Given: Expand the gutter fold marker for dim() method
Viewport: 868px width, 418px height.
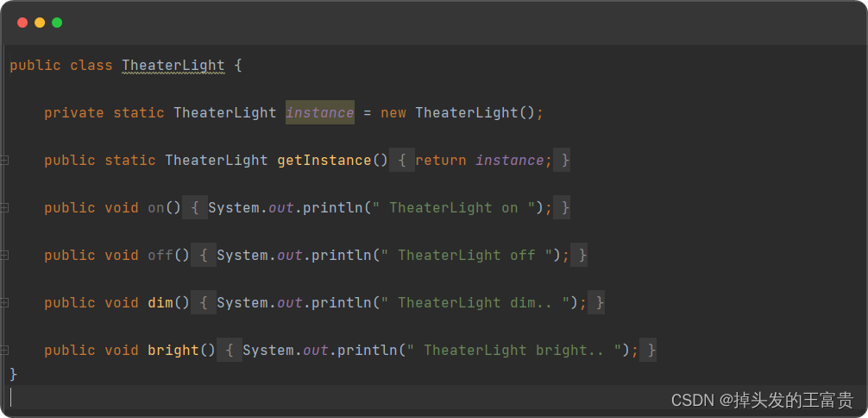Looking at the screenshot, I should tap(4, 302).
